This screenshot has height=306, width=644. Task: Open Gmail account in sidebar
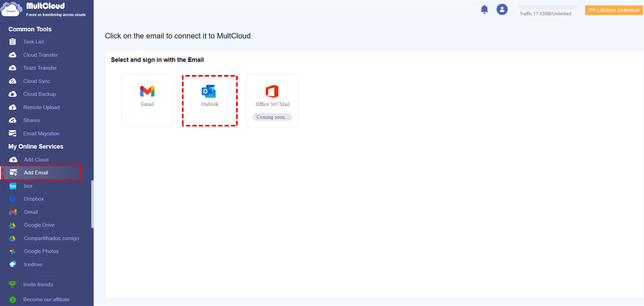pos(31,212)
